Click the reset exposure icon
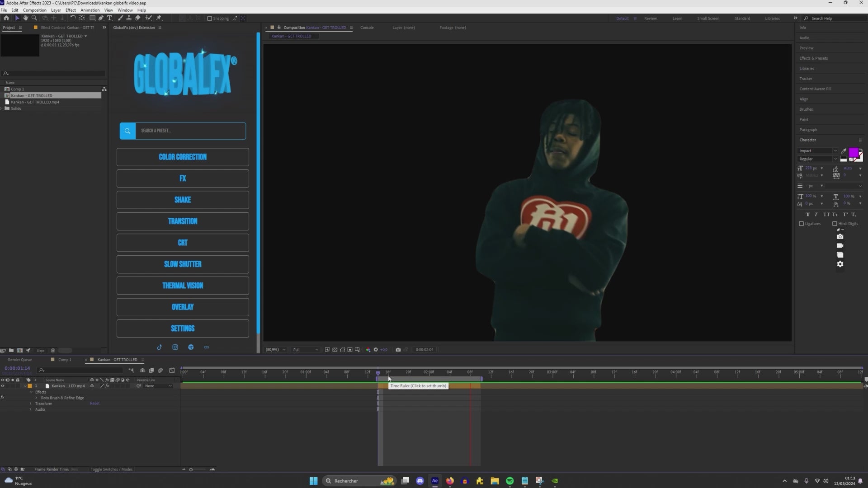The height and width of the screenshot is (488, 868). click(376, 350)
